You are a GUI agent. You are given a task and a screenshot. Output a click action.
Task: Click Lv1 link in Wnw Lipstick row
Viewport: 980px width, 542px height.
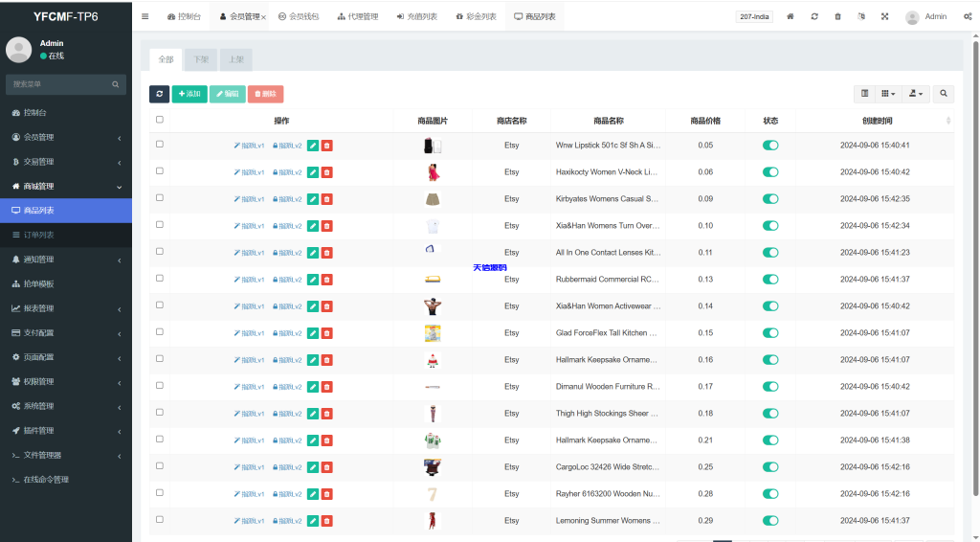click(249, 146)
